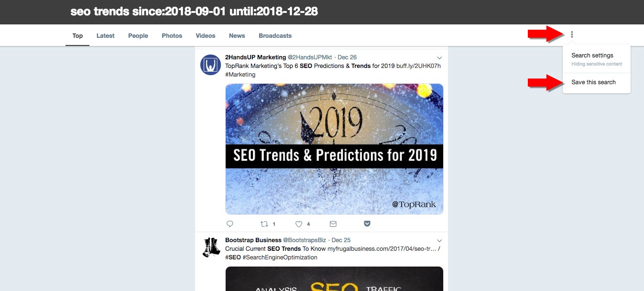Expand the caret menu on the 2HandsUP tweet
Screen dimensions: 644x291
point(439,57)
